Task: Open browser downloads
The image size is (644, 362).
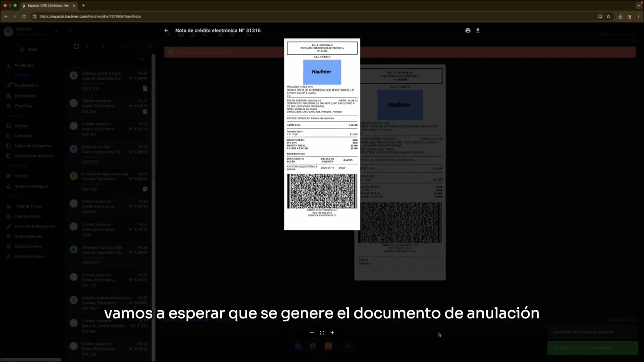Action: tap(620, 16)
